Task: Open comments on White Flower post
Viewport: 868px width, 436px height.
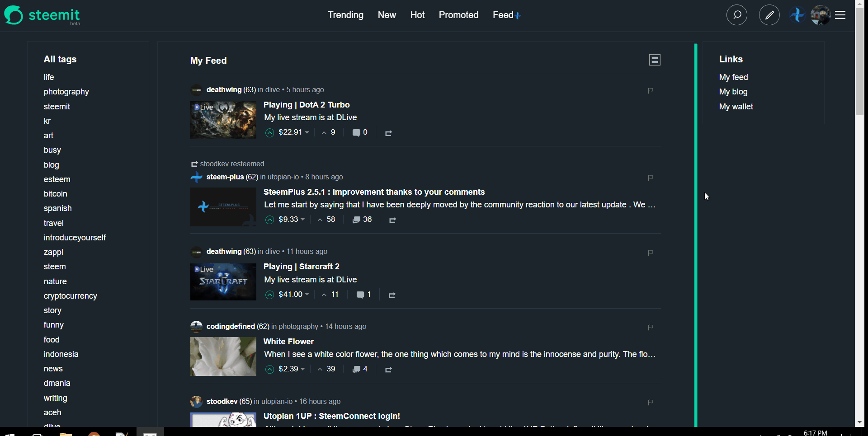Action: (x=360, y=369)
